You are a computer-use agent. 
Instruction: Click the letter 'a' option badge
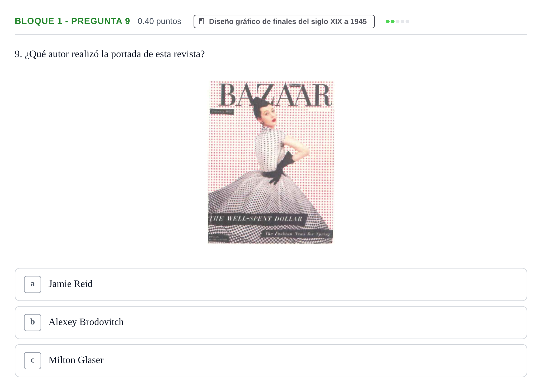[x=33, y=284]
